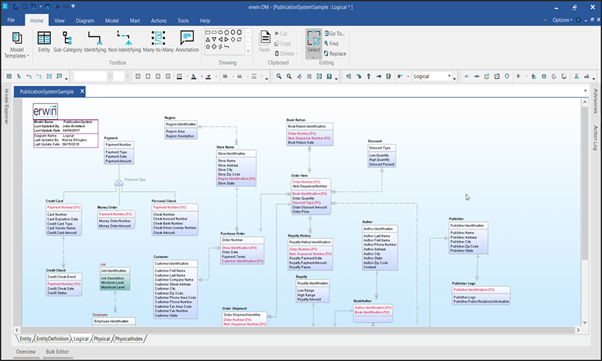Choose the Annotation tool

point(187,42)
